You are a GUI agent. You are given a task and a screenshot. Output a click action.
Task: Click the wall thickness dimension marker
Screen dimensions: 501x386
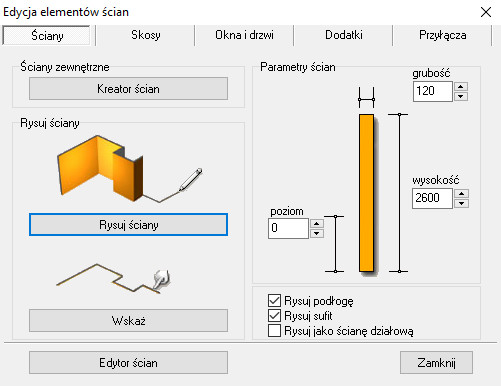(x=366, y=98)
